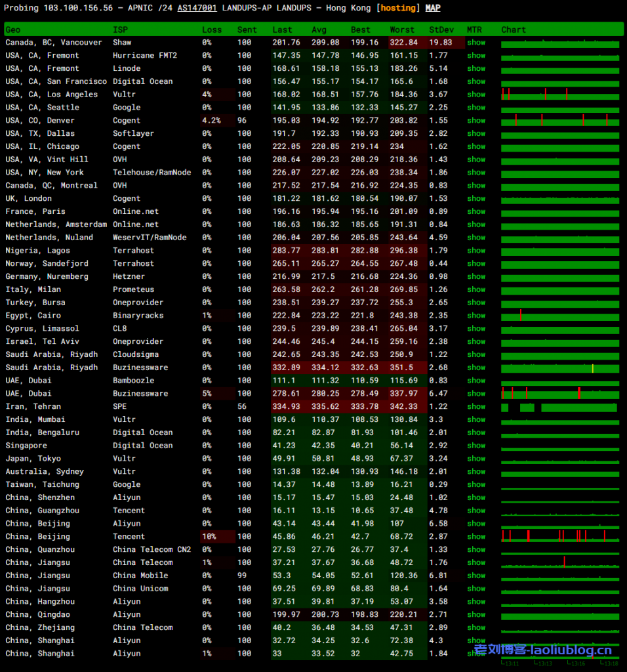Open the MAP link in header

point(433,8)
